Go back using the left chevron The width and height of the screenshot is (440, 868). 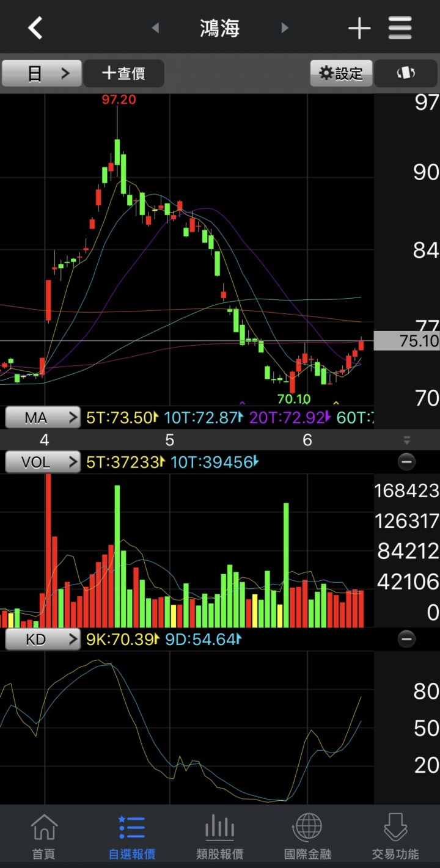(x=35, y=28)
